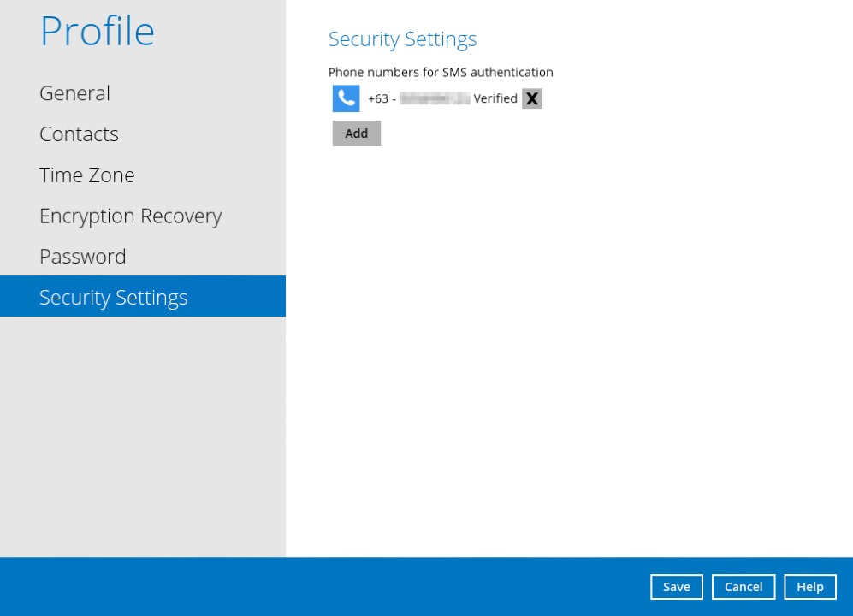This screenshot has width=853, height=616.
Task: Click the SMS authentication phone numbers label
Action: pyautogui.click(x=441, y=73)
